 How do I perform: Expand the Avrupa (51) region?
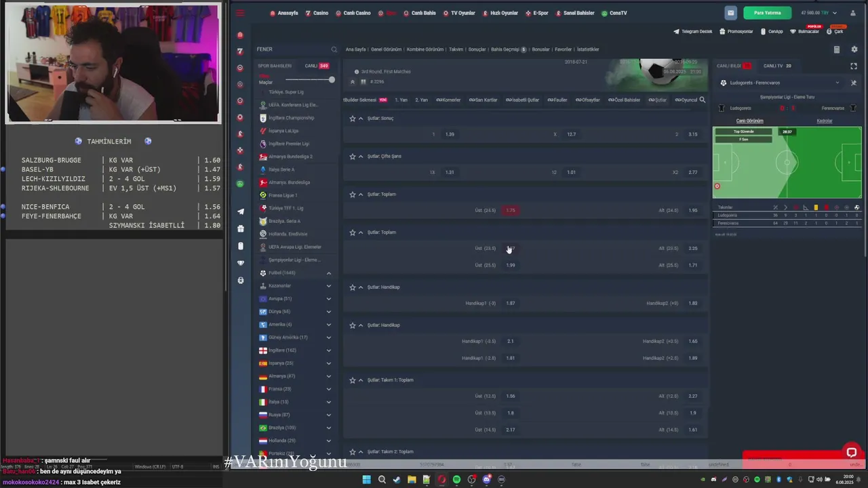coord(329,299)
